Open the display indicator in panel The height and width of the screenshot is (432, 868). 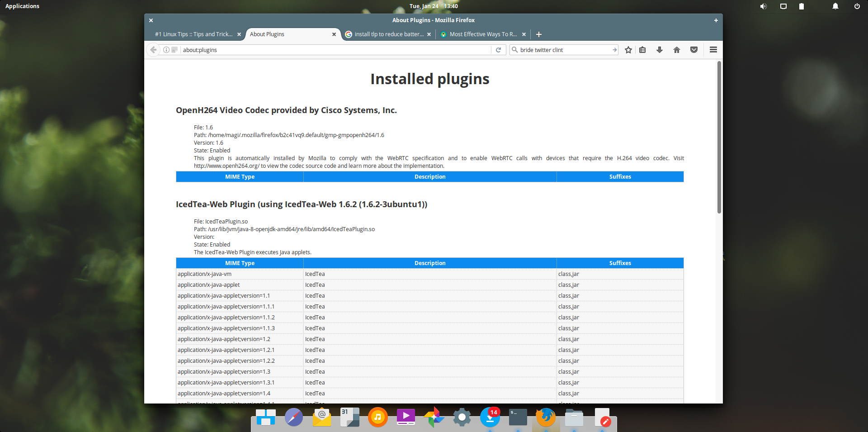click(783, 6)
